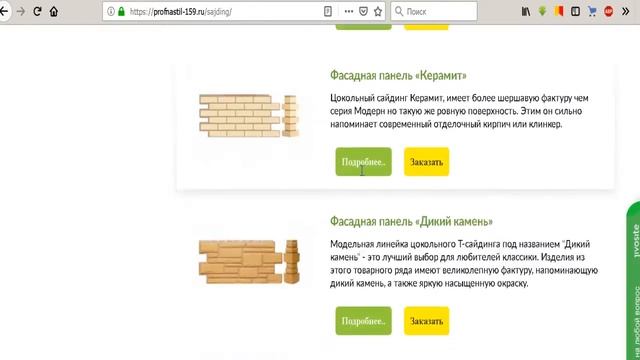The height and width of the screenshot is (360, 640).
Task: Open the orange bookmark extension icon
Action: 559,11
